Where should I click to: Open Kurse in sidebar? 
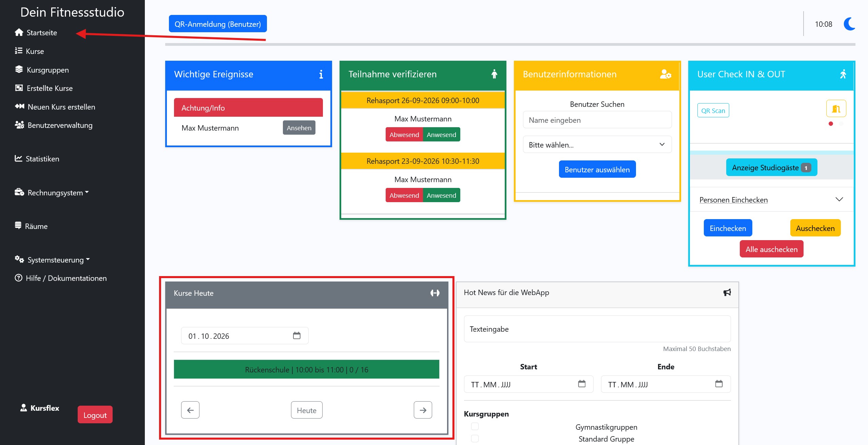pos(30,51)
